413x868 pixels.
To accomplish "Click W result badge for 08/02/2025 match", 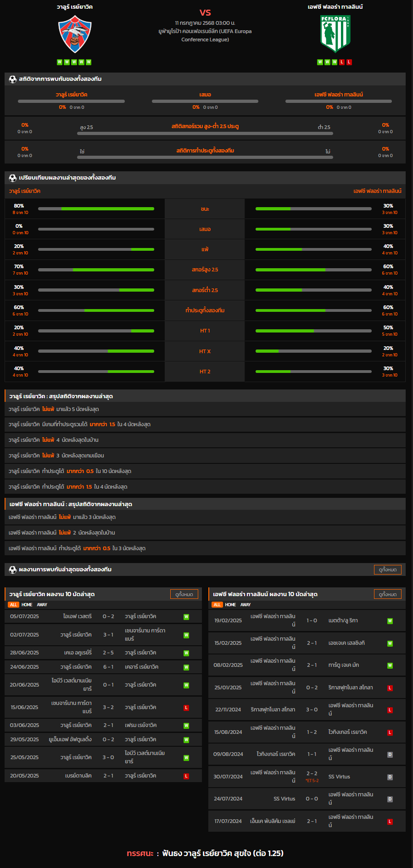I will 390,665.
